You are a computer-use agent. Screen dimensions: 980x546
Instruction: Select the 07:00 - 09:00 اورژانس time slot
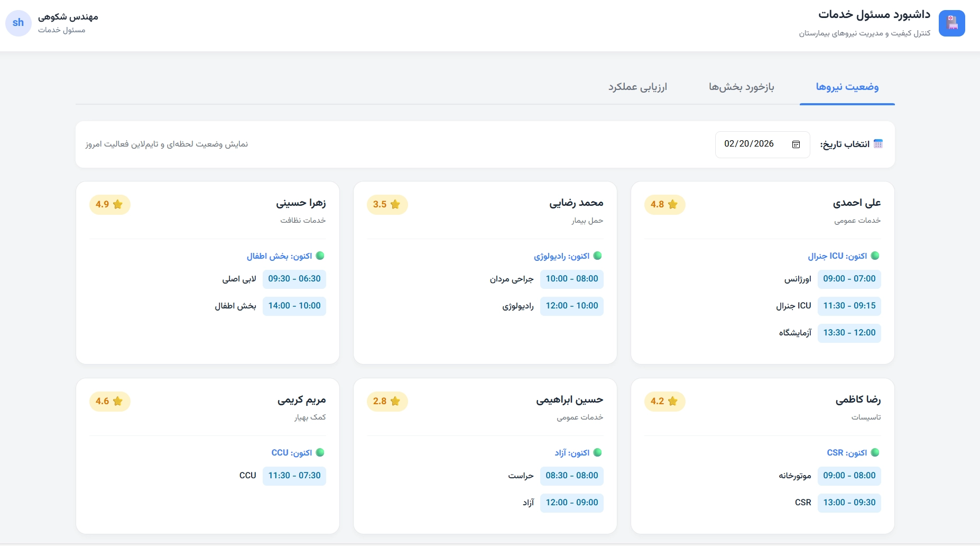point(849,279)
